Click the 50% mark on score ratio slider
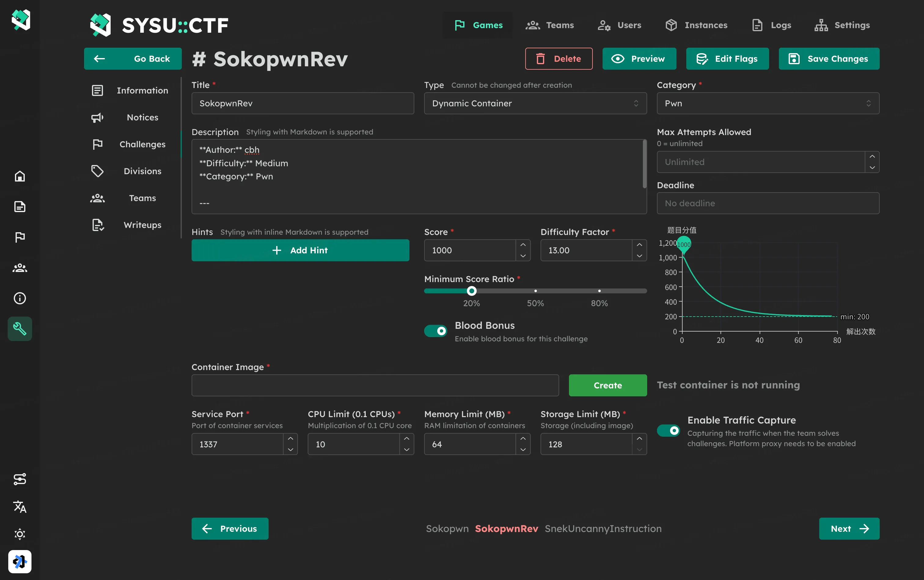Viewport: 924px width, 580px height. [535, 291]
